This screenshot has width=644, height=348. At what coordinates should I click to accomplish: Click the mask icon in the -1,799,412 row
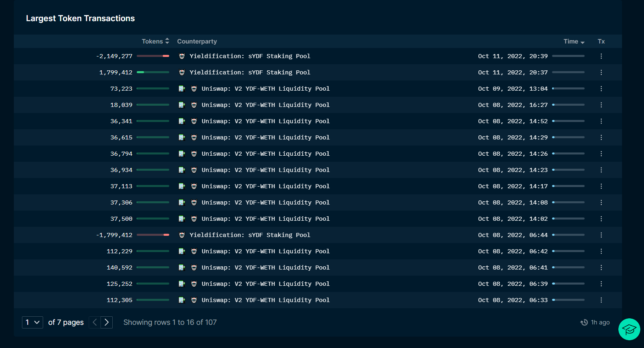pos(182,235)
